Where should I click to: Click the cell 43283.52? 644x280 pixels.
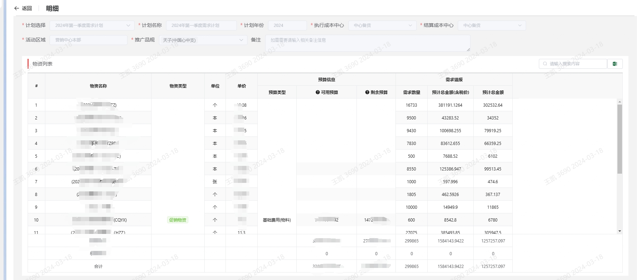[450, 118]
